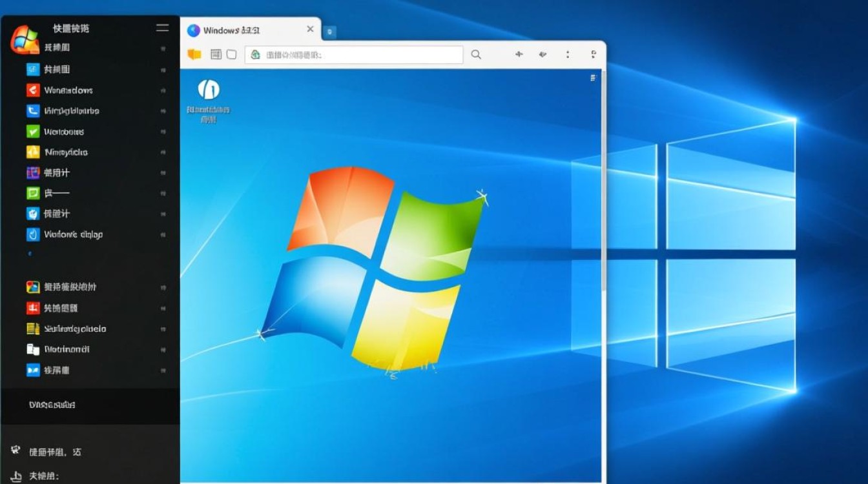Screen dimensions: 868x484
Task: Expand the arrow beside the photos app
Action: [163, 288]
